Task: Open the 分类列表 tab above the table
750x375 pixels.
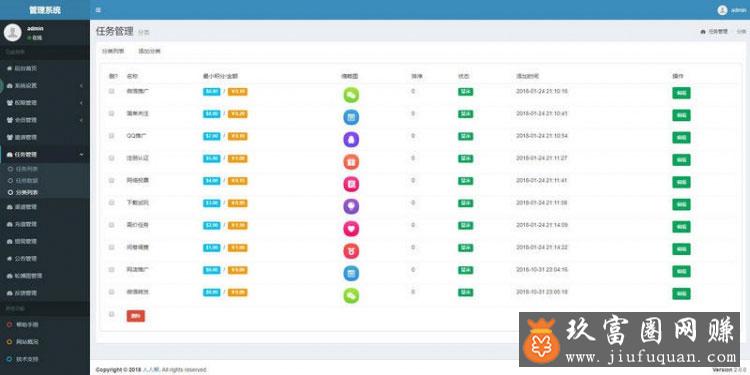Action: click(113, 51)
